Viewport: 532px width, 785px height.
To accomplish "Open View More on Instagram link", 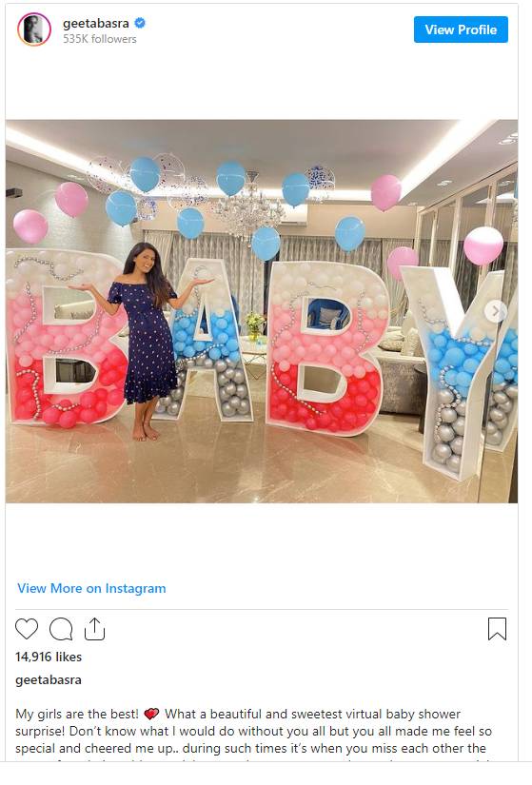I will pos(91,588).
